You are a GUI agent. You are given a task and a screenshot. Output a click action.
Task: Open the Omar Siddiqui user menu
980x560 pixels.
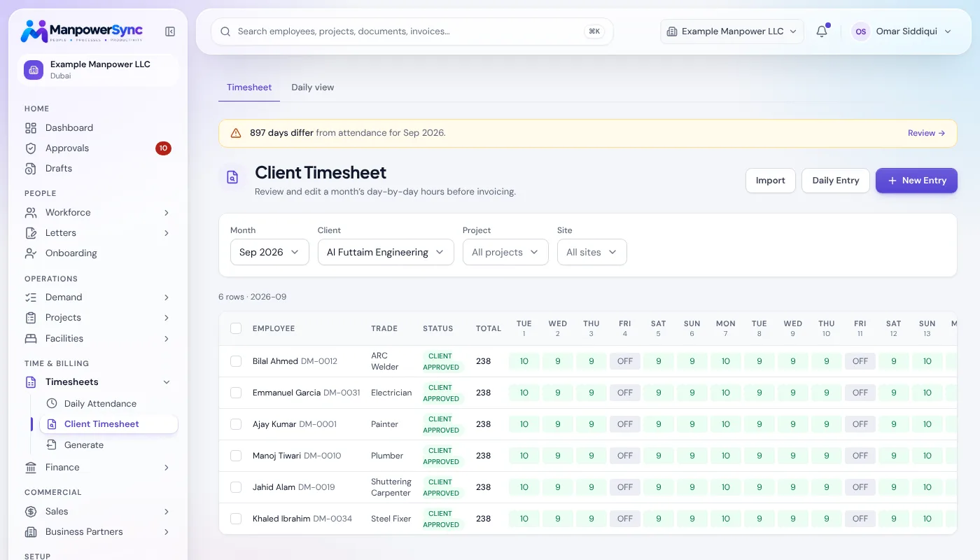pyautogui.click(x=902, y=31)
